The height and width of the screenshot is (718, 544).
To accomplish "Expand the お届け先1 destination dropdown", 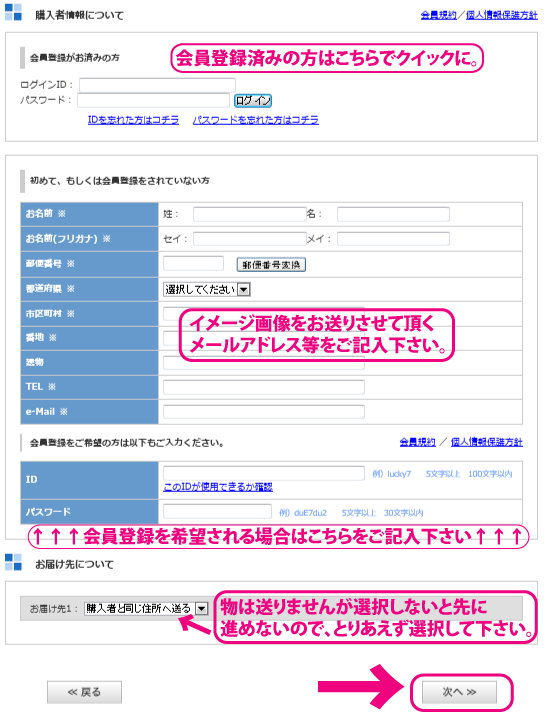I will point(146,608).
